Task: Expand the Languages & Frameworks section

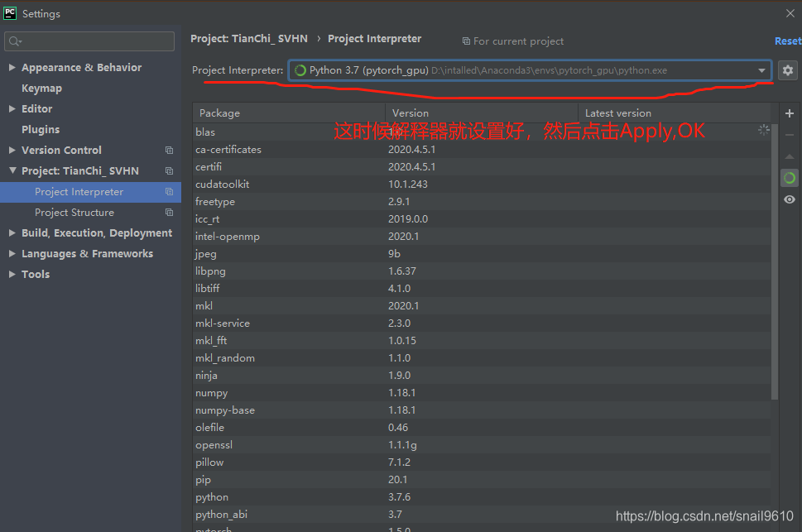Action: pyautogui.click(x=12, y=253)
